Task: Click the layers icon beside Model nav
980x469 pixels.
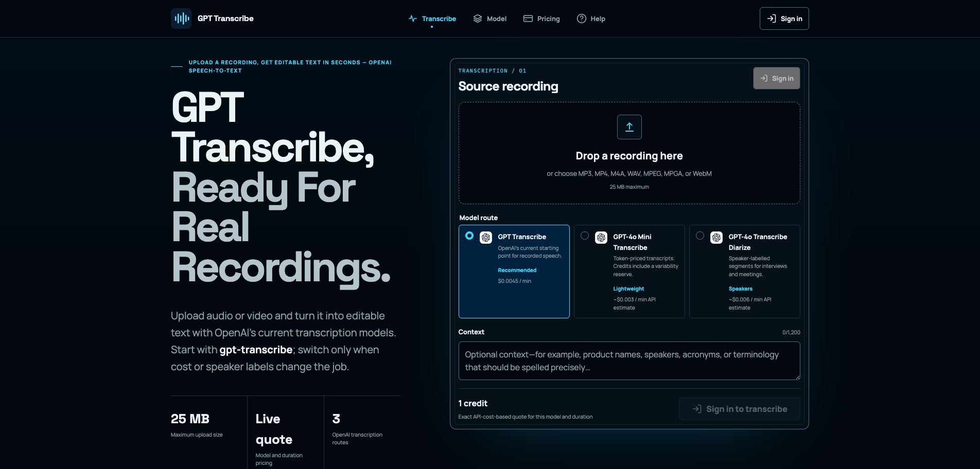Action: (478, 19)
